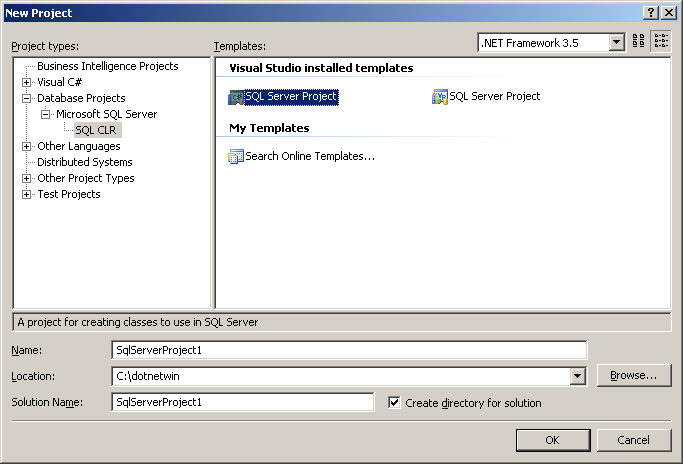Select Distributed Systems project type
683x464 pixels.
[85, 162]
